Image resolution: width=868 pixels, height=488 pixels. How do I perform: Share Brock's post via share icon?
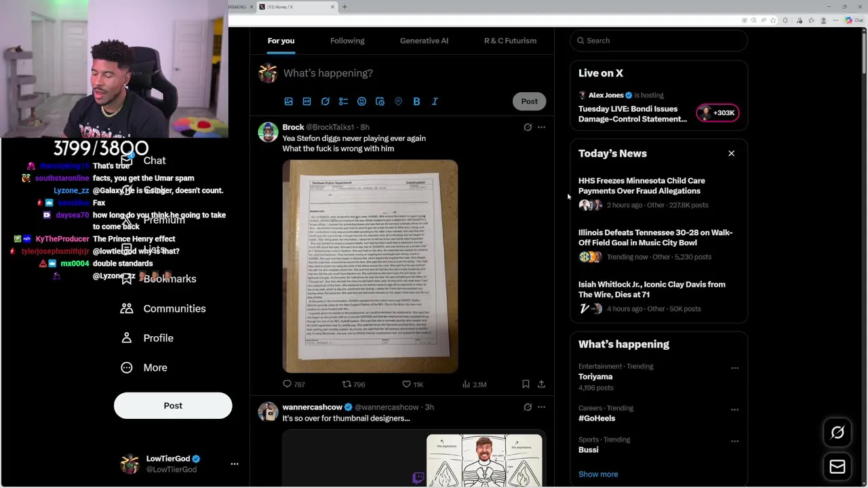541,384
